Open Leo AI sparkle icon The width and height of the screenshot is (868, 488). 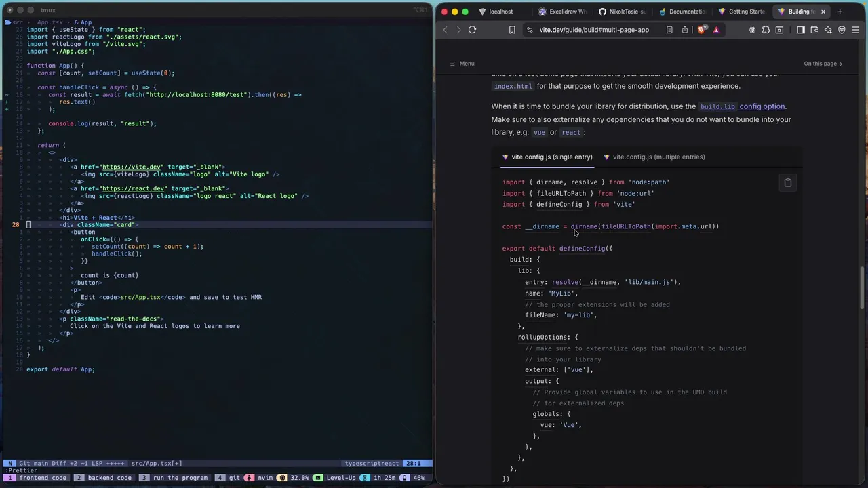click(x=828, y=30)
